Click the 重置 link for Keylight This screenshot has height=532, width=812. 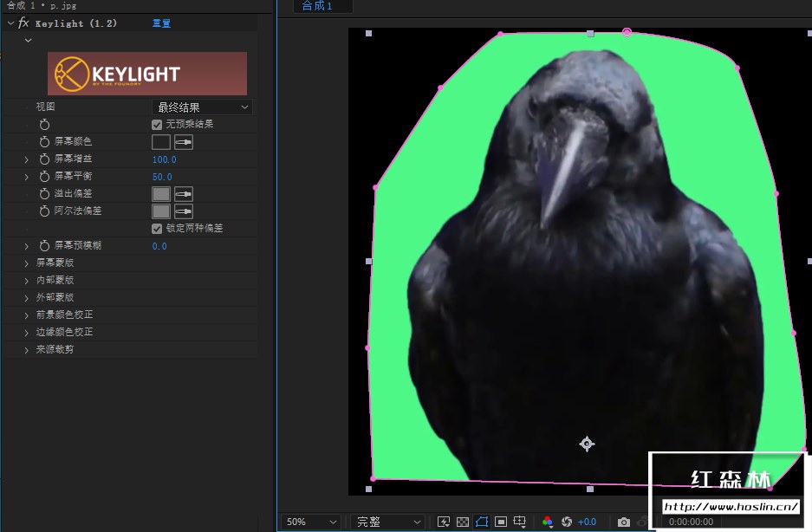pyautogui.click(x=161, y=23)
